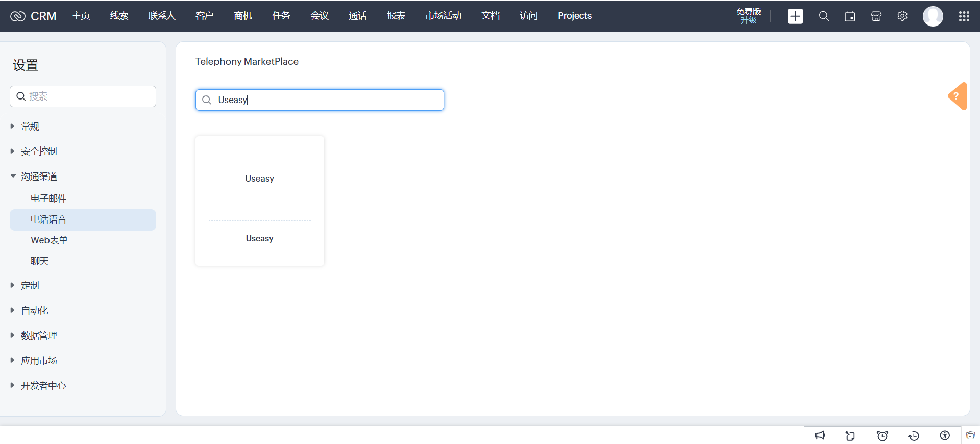Screen dimensions: 980x444
Task: Open the 客户 tab
Action: [x=205, y=16]
